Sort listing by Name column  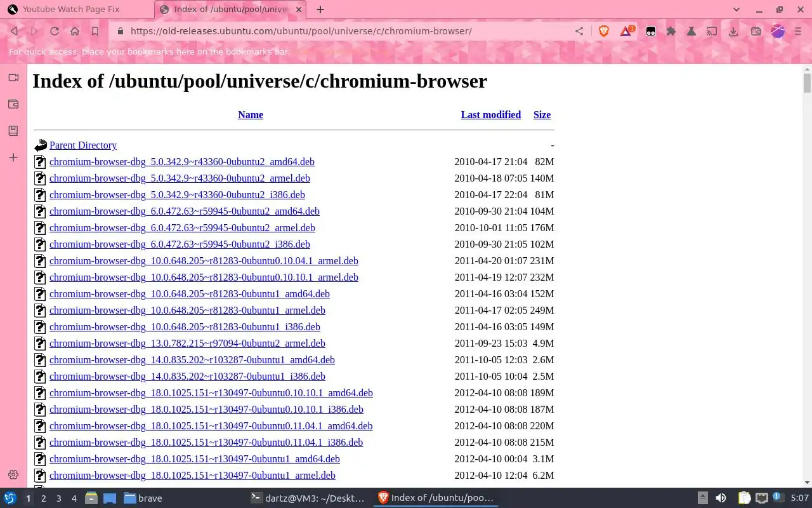251,115
